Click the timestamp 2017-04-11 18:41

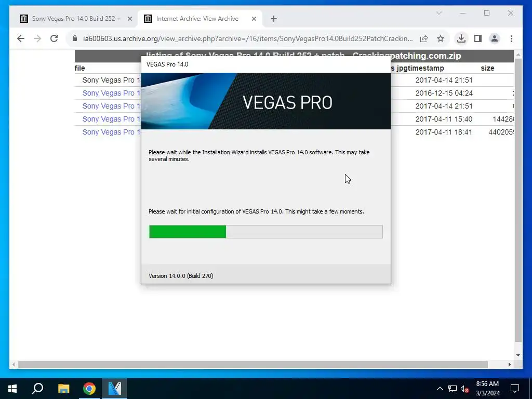[x=444, y=132]
